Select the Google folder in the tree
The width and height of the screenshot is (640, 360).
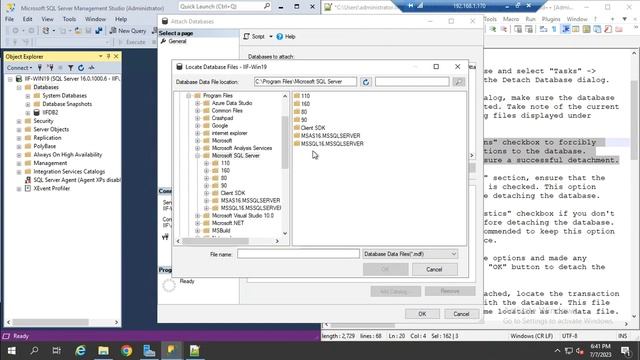tap(220, 126)
